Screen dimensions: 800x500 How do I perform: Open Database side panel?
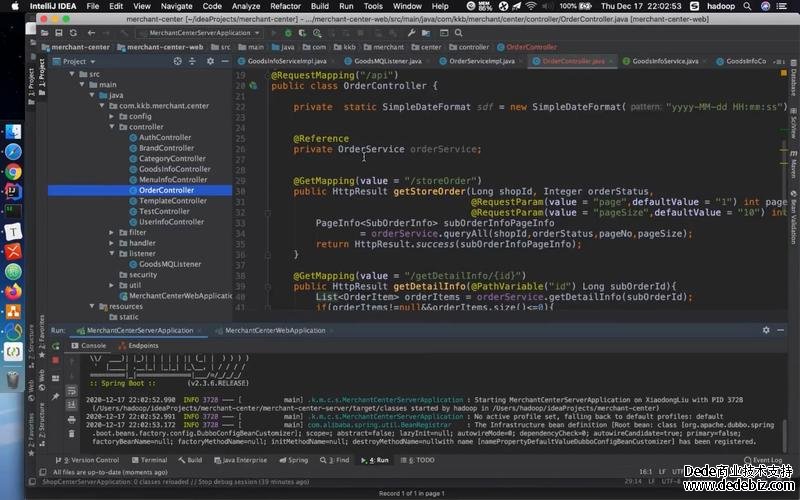[793, 78]
